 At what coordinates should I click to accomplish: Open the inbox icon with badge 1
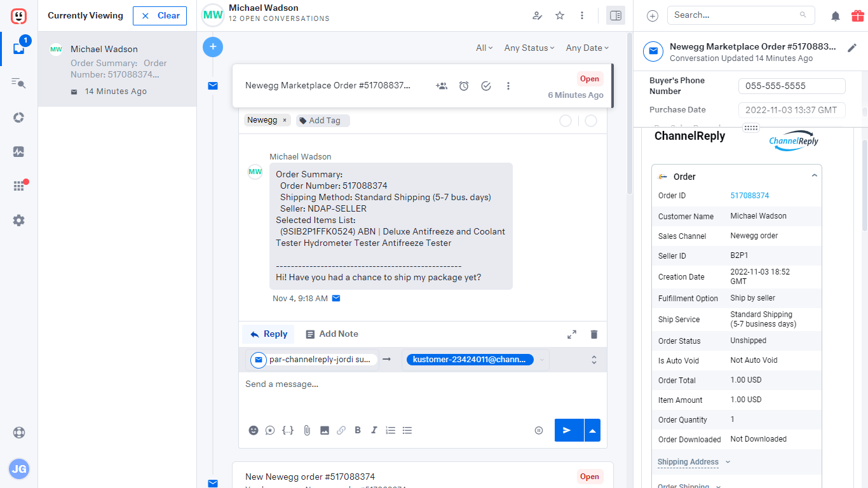click(x=19, y=48)
